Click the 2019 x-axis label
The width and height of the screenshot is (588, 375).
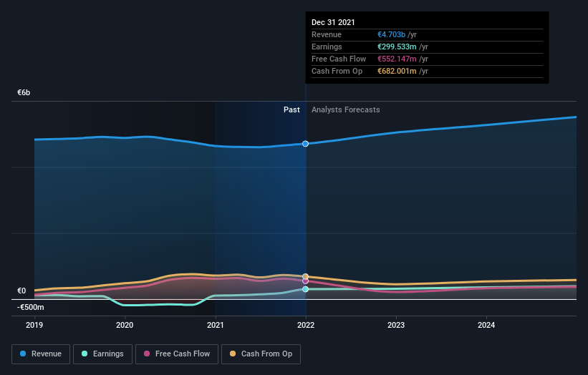click(34, 325)
